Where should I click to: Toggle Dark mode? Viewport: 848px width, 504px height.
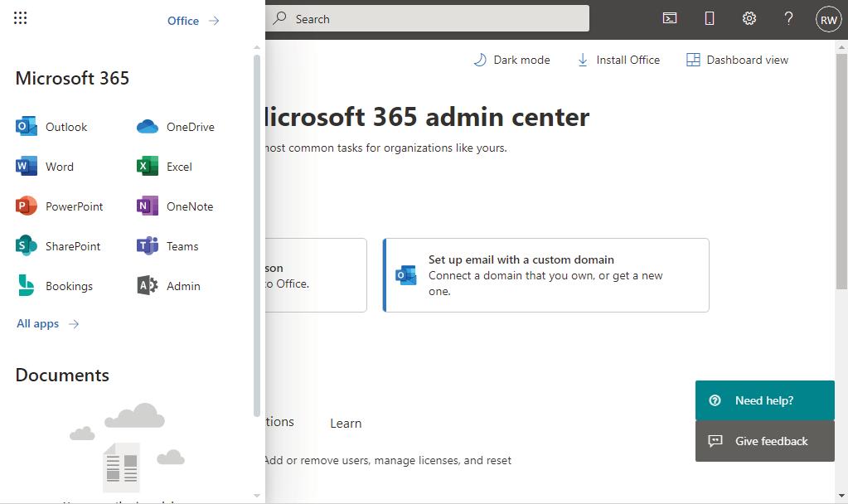click(511, 60)
